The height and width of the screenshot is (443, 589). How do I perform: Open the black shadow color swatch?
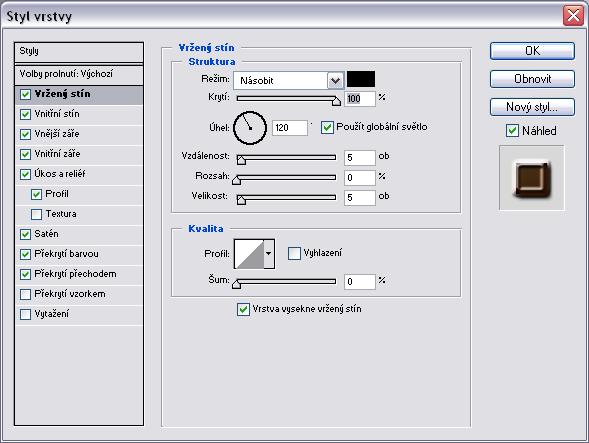(361, 79)
